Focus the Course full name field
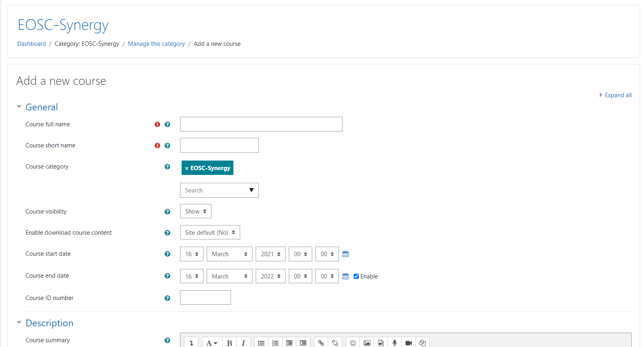The image size is (644, 347). (261, 124)
